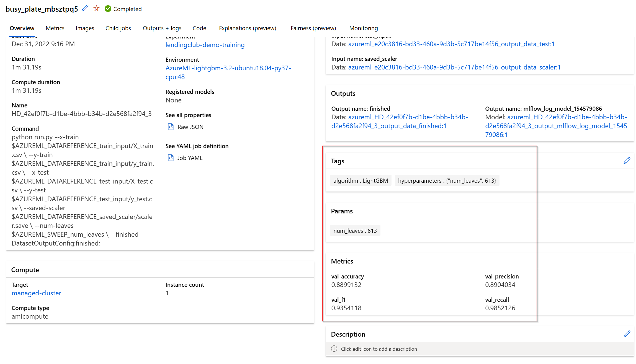Edit tags using the pencil icon
The image size is (636, 364).
(x=627, y=161)
